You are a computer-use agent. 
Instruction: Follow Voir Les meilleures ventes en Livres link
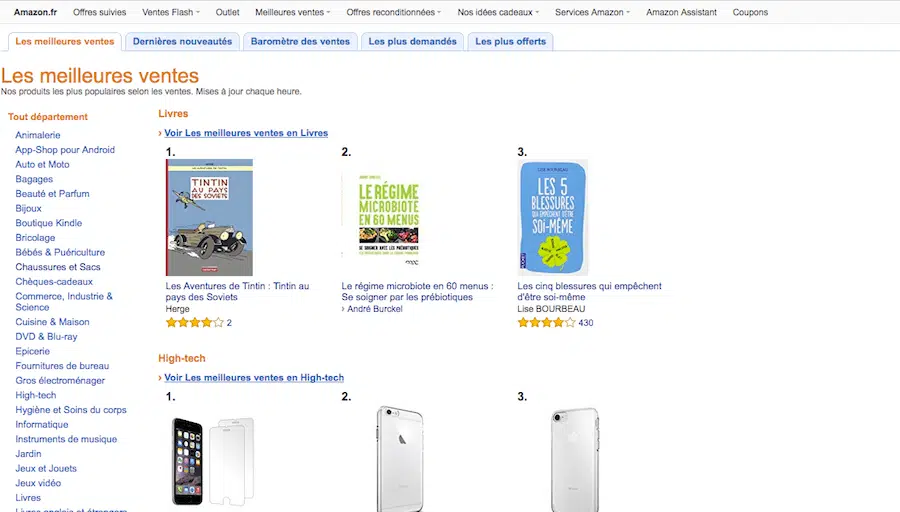246,133
